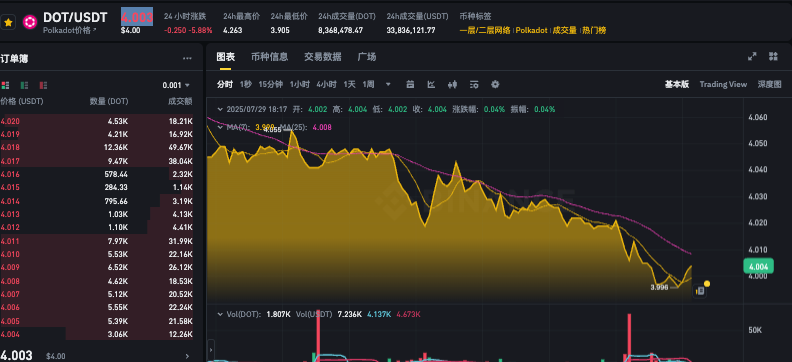Image resolution: width=792 pixels, height=362 pixels.
Task: Select the 4.012 sell order row
Action: pyautogui.click(x=96, y=227)
